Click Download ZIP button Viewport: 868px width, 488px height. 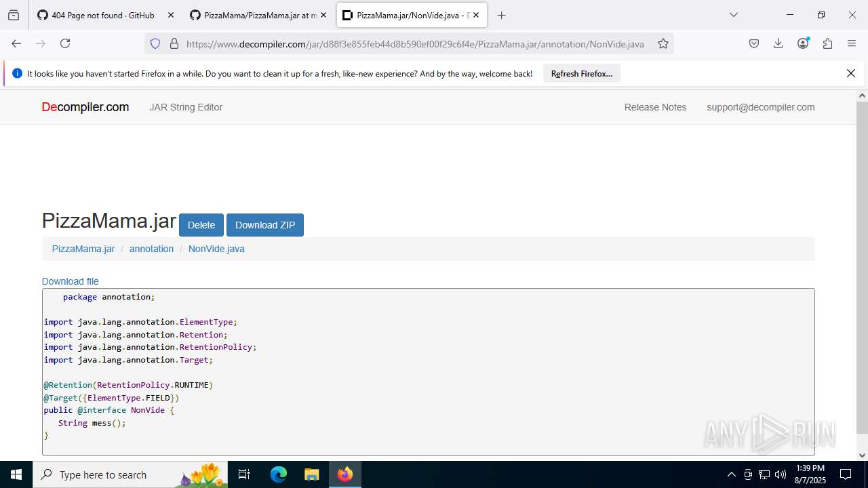tap(265, 225)
